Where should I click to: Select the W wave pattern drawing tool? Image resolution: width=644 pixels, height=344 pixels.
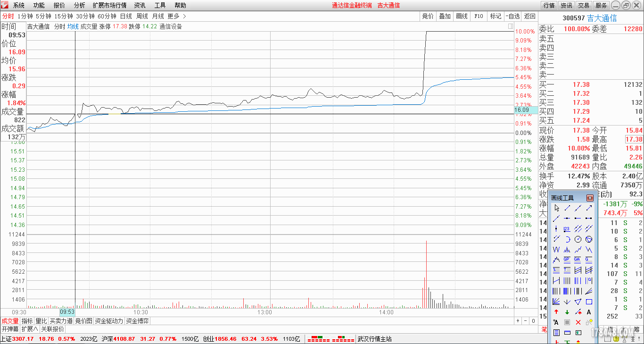click(556, 249)
